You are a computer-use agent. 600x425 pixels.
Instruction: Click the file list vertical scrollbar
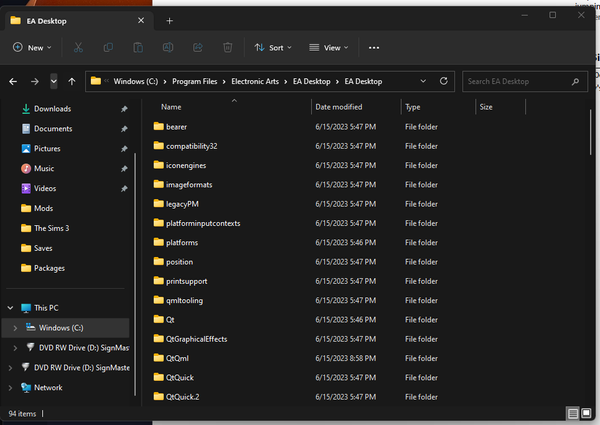590,132
